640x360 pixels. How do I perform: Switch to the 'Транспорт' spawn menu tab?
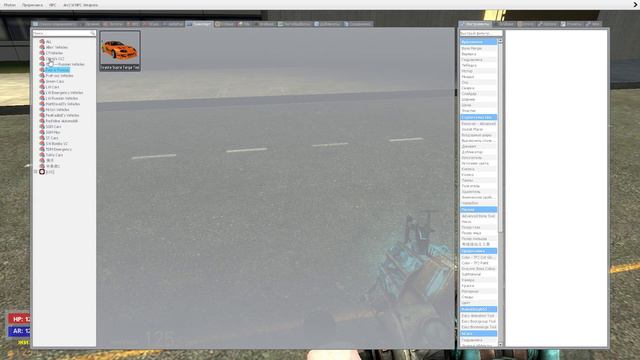[x=199, y=24]
